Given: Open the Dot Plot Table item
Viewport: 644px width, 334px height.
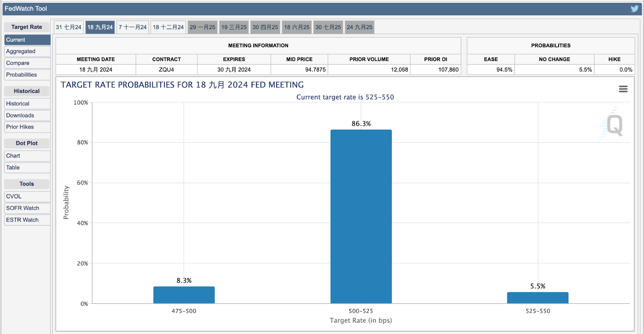Looking at the screenshot, I should (27, 168).
